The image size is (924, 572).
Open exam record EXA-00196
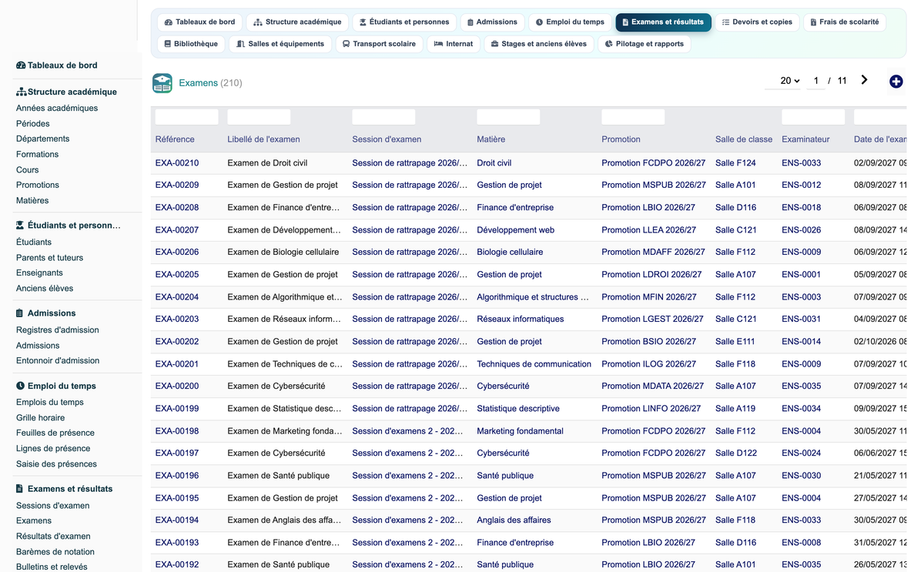[177, 476]
